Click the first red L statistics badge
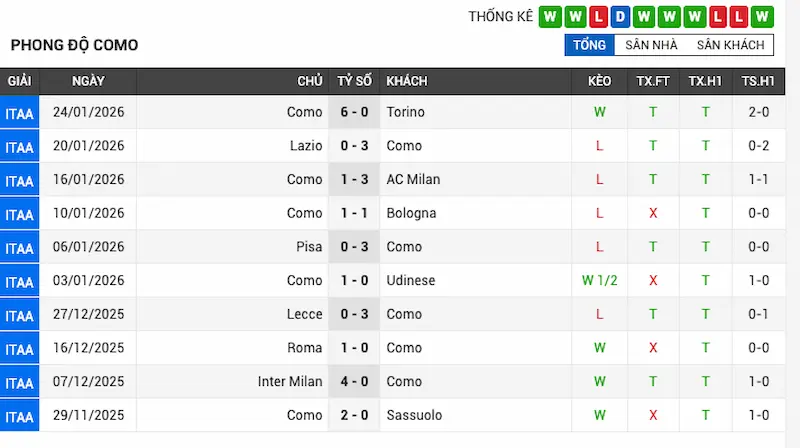The image size is (800, 448). pos(597,16)
